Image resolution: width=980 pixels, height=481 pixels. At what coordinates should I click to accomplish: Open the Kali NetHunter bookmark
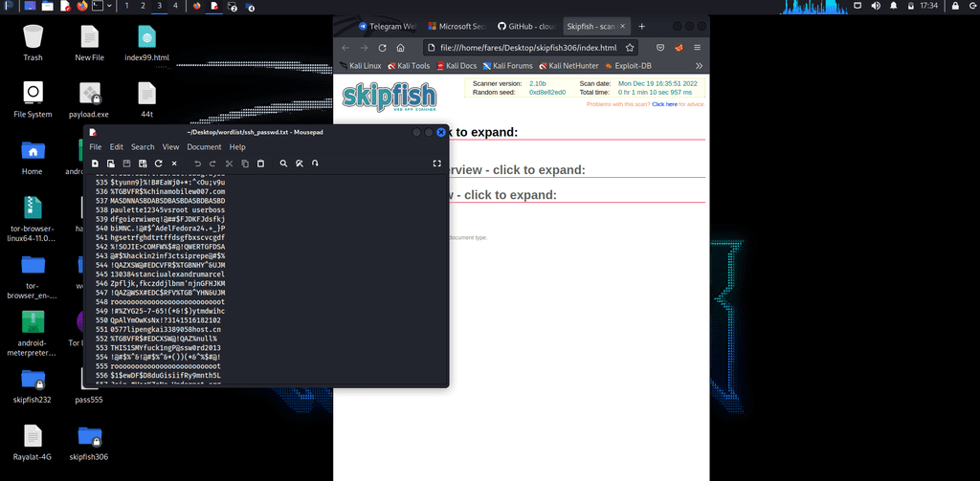tap(568, 66)
